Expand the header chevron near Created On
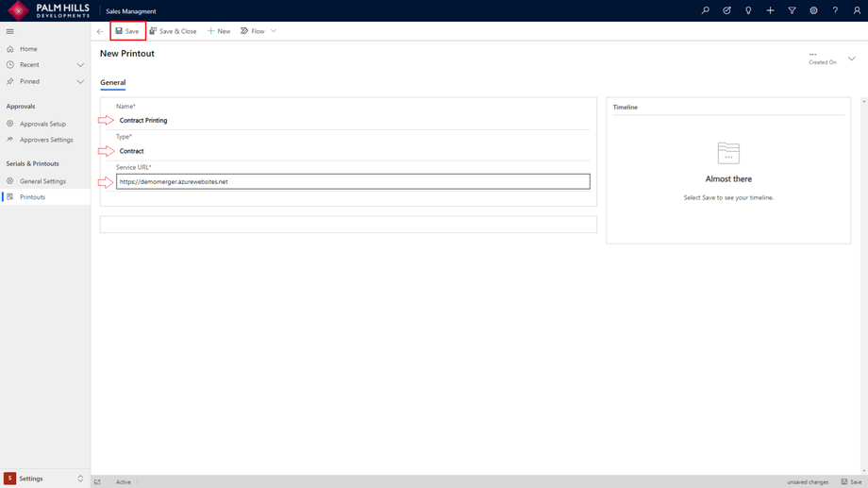868x488 pixels. [851, 59]
